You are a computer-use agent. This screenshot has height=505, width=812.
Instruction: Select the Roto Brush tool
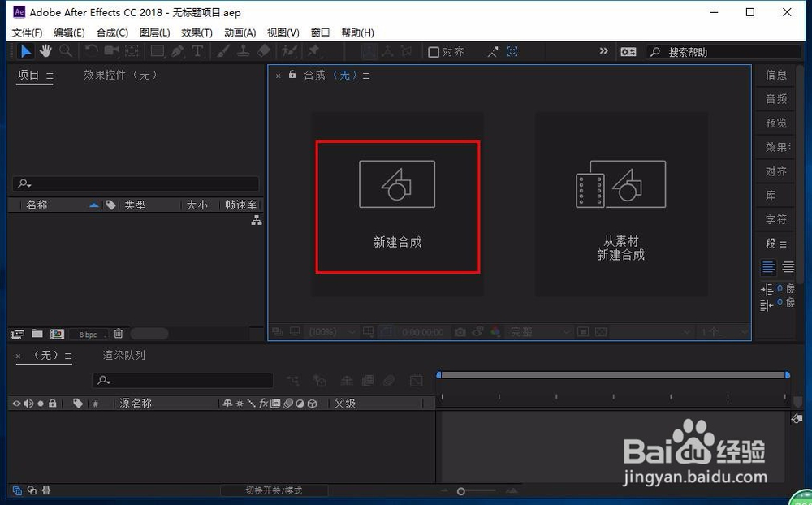(x=289, y=51)
